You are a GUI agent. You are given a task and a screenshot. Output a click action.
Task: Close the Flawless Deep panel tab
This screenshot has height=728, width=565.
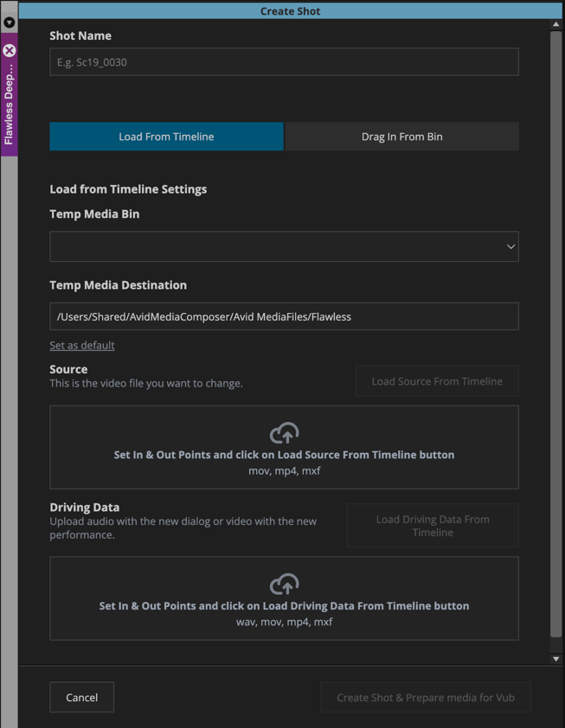click(10, 51)
